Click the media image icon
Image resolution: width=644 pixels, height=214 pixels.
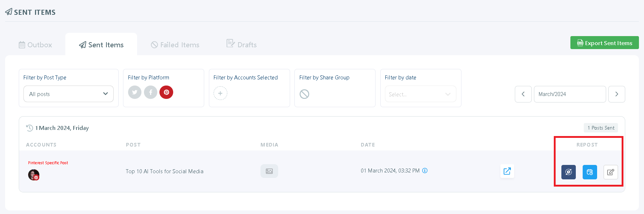(269, 171)
